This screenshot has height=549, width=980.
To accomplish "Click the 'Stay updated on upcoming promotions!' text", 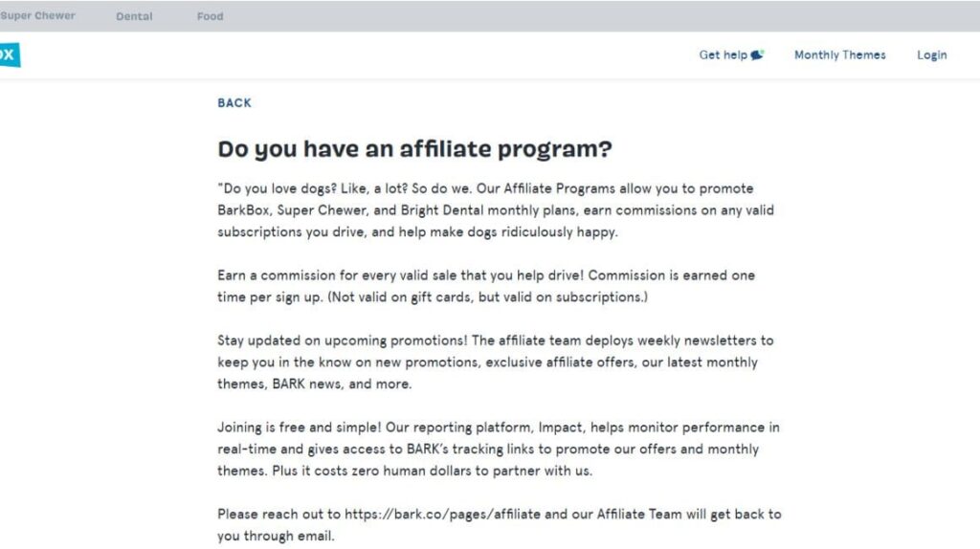I will pos(342,340).
